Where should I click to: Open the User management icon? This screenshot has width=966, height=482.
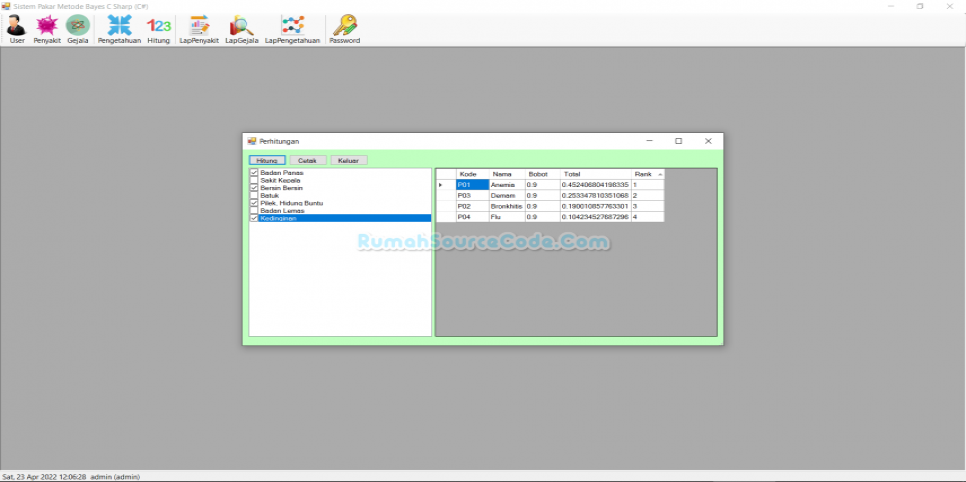tap(17, 30)
